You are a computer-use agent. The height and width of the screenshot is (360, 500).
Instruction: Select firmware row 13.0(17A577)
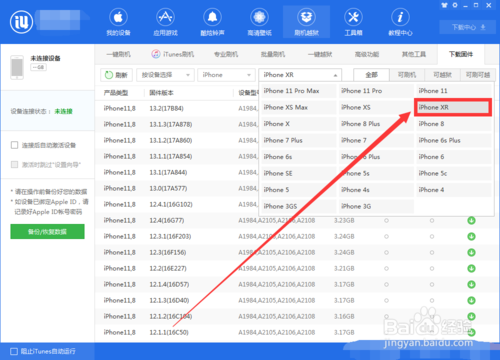(x=177, y=188)
